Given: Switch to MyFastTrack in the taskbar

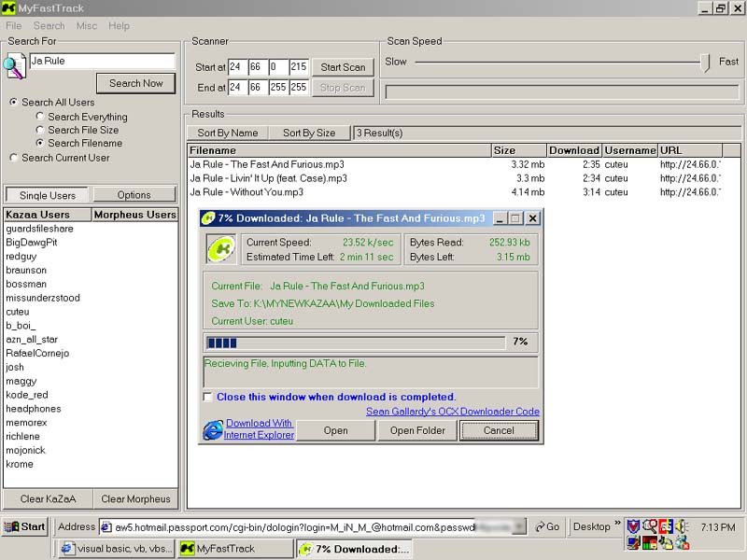Looking at the screenshot, I should pyautogui.click(x=234, y=549).
